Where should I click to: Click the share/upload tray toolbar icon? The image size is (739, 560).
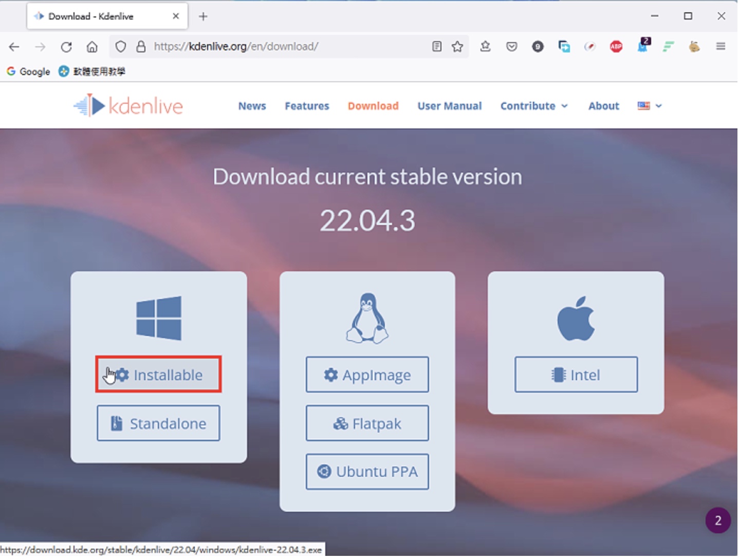(485, 47)
